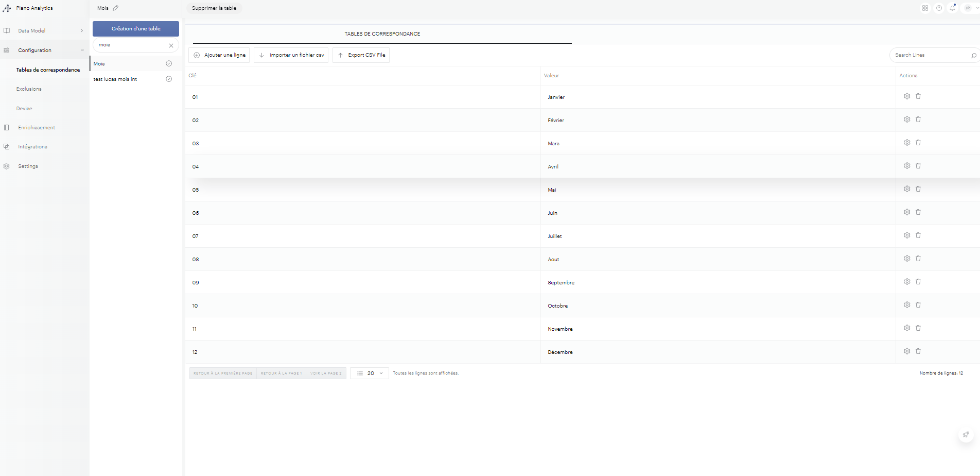Click the Export CSV File button
The image size is (980, 476).
pos(361,55)
